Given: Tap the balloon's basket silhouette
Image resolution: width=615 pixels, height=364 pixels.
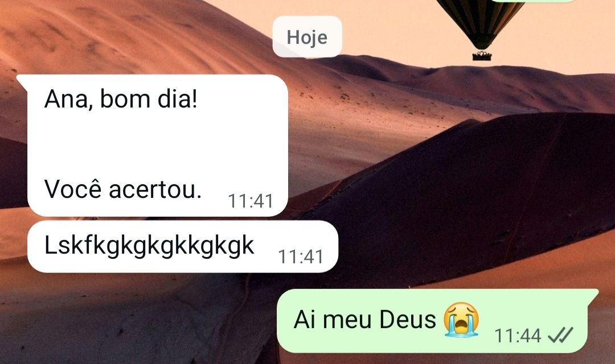Looking at the screenshot, I should [482, 56].
